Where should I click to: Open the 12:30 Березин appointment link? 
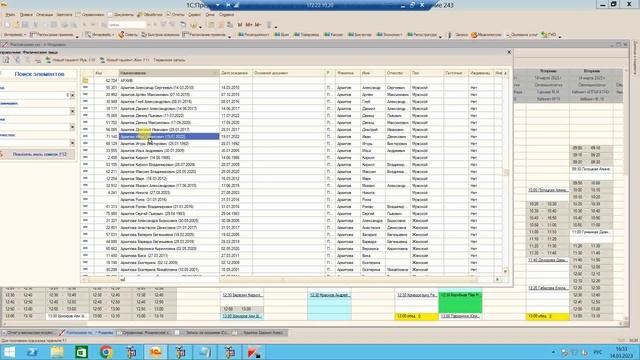242,295
